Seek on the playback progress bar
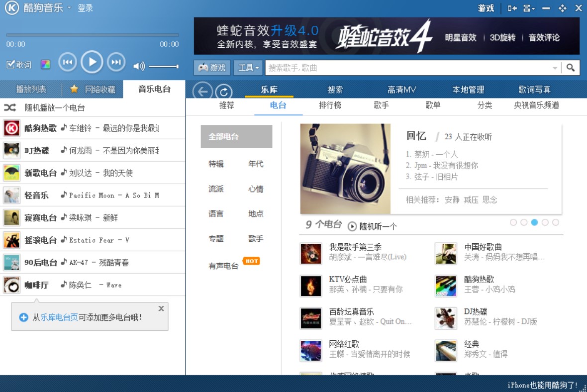The width and height of the screenshot is (587, 392). pos(92,35)
